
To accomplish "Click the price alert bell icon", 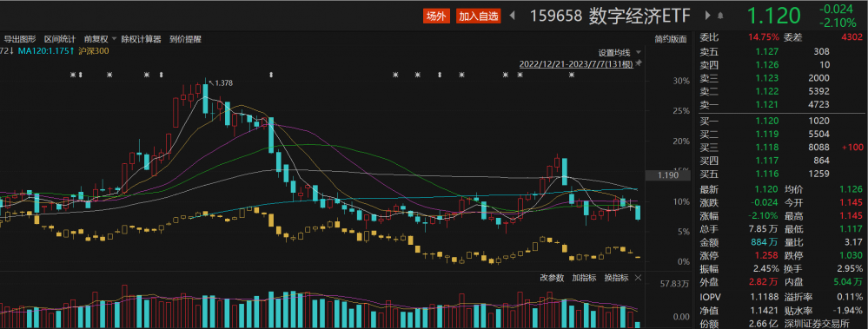I will [x=721, y=16].
